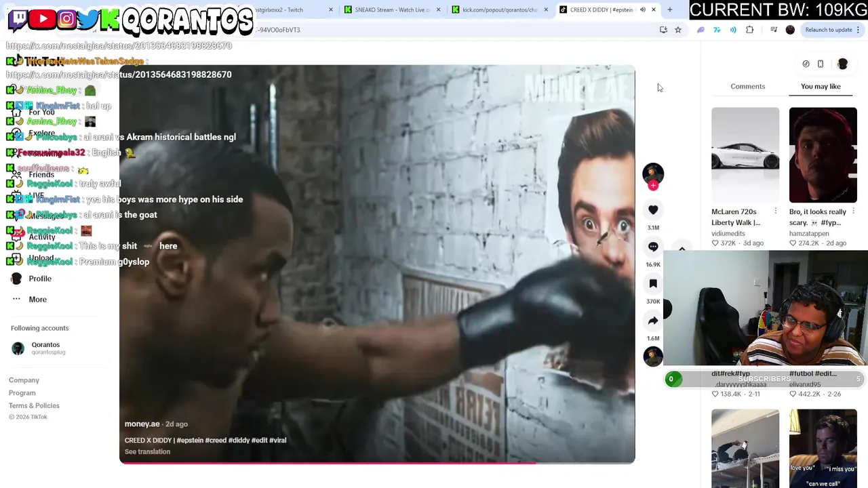Bookmark this page with the star icon
The width and height of the screenshot is (868, 488).
coord(677,30)
